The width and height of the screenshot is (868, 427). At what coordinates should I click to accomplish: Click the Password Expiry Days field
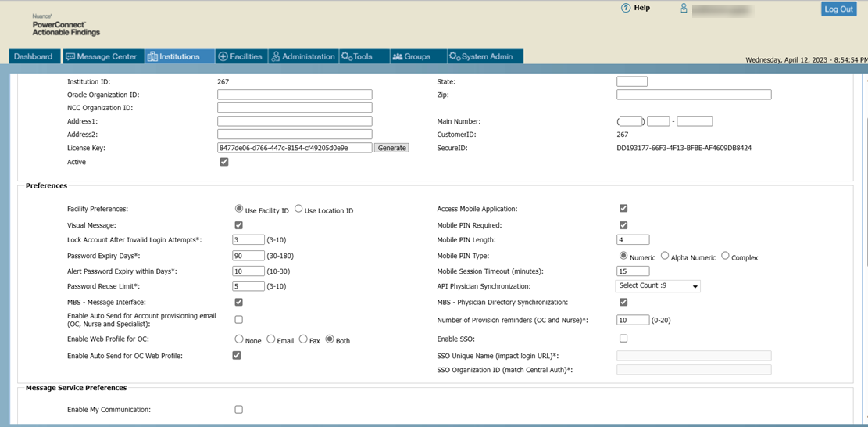(248, 255)
